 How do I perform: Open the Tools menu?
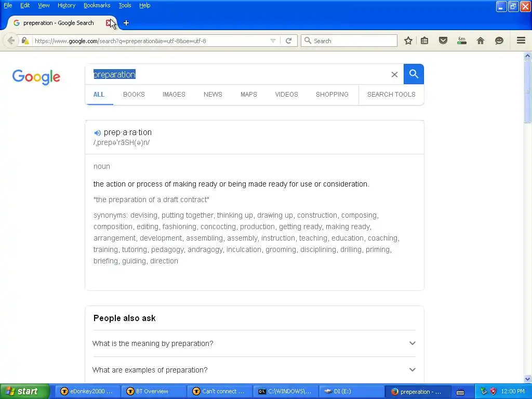coord(125,5)
